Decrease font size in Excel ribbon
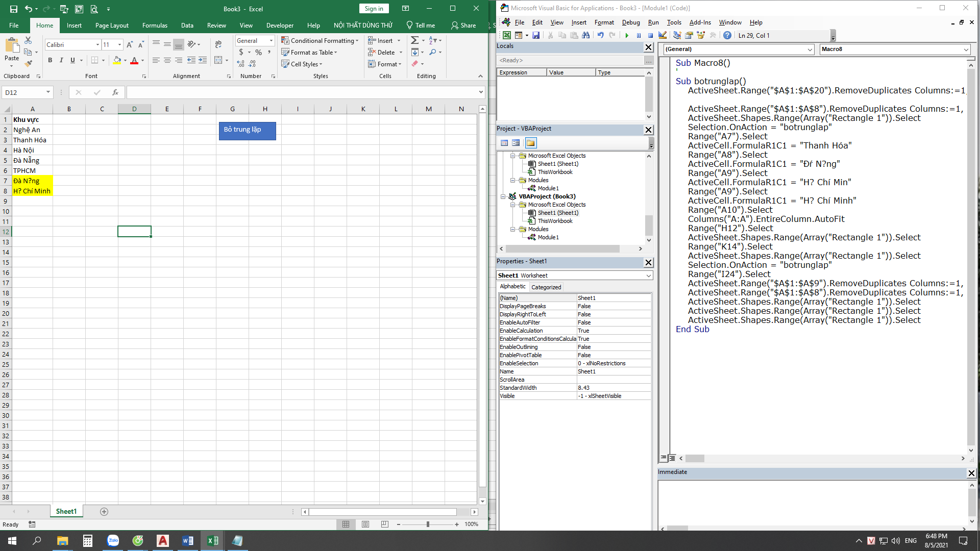This screenshot has height=551, width=980. (x=141, y=45)
